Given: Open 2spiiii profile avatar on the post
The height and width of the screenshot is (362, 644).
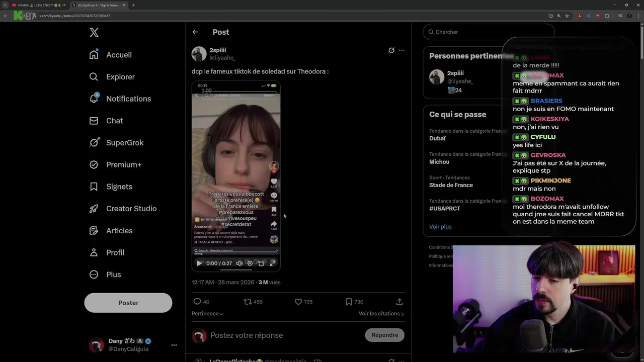Looking at the screenshot, I should pos(199,54).
